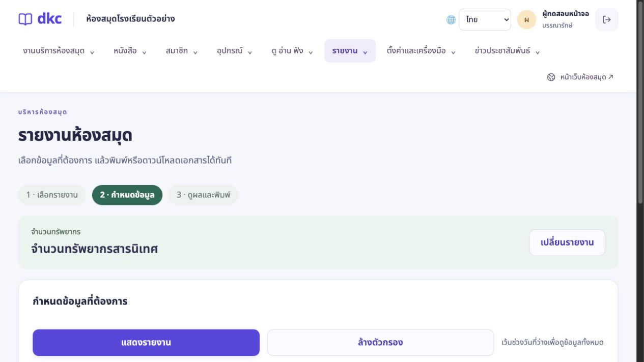Click the ห้องสมุดโรงเรียนตัวอย่าง library name

click(x=131, y=19)
